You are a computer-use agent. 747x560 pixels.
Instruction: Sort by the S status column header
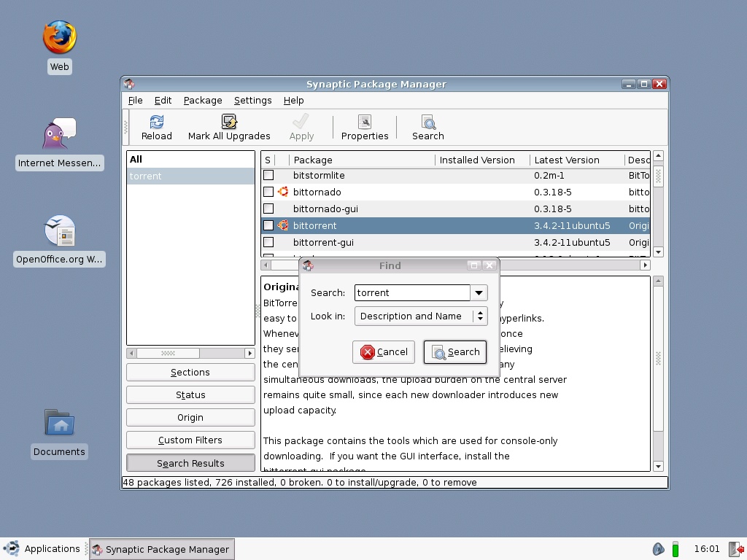coord(268,160)
